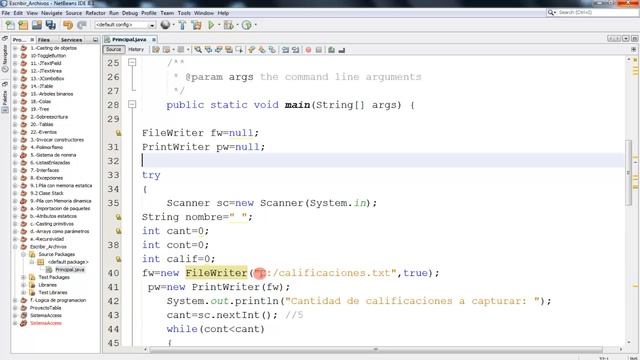Select the Principal.java editor tab
Viewport: 640px width, 360px height.
click(129, 40)
